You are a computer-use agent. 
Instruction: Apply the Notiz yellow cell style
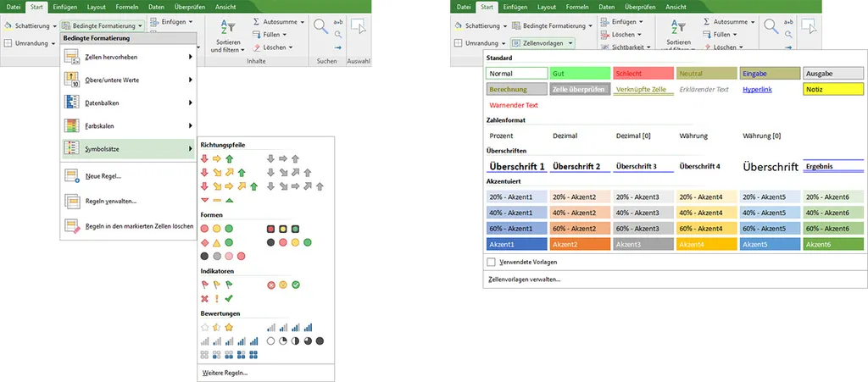point(833,90)
